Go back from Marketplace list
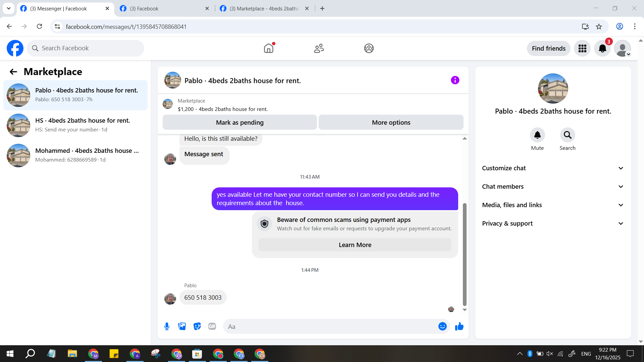The height and width of the screenshot is (362, 644). (13, 72)
